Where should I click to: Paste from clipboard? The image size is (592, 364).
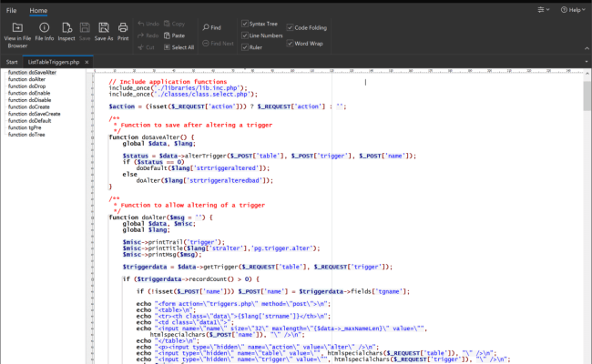click(x=175, y=35)
